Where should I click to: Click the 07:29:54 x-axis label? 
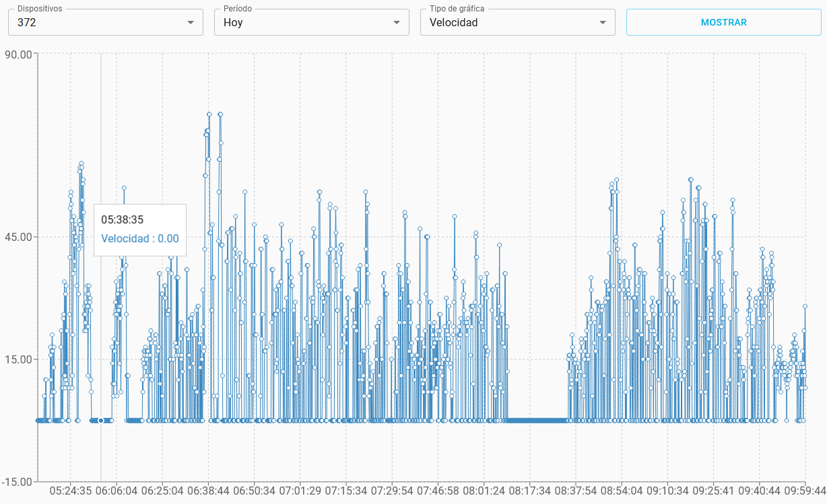(392, 491)
